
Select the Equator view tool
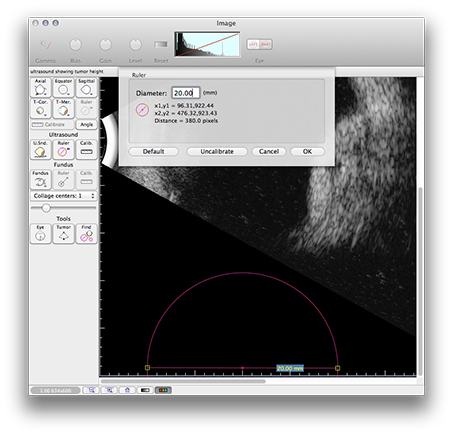63,88
